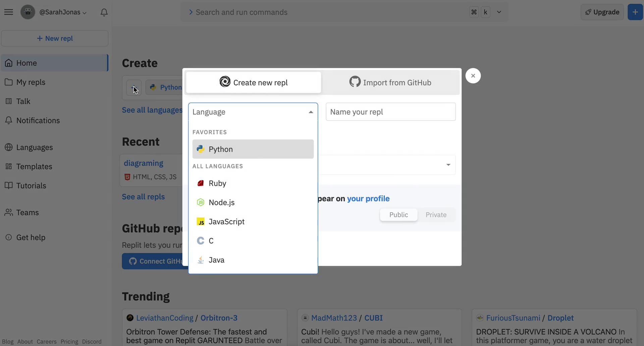Switch to Create new repl tab
Viewport: 644px width, 346px height.
(x=254, y=82)
